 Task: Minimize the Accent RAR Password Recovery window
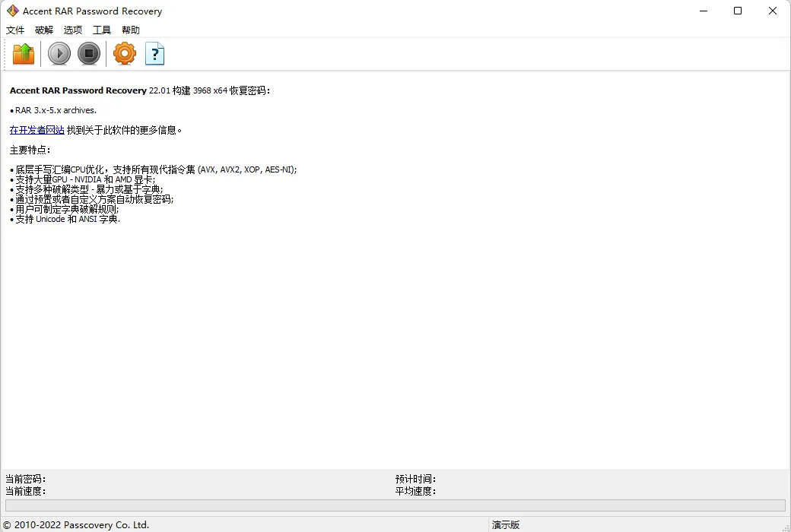point(704,11)
